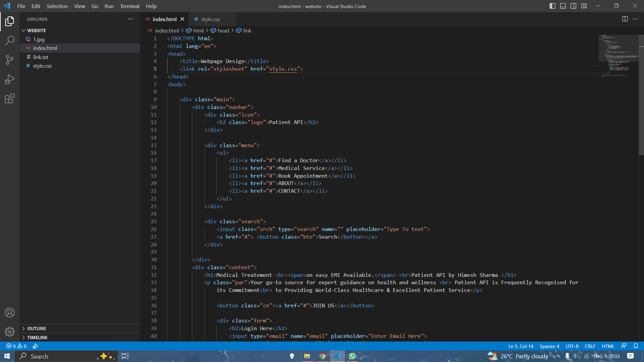
Task: Click HTML language mode in status bar
Action: pyautogui.click(x=608, y=346)
